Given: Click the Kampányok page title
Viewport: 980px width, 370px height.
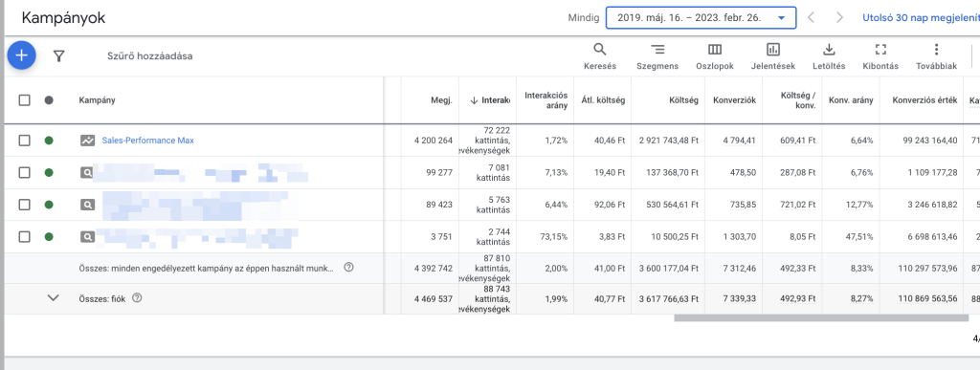Looking at the screenshot, I should point(63,17).
